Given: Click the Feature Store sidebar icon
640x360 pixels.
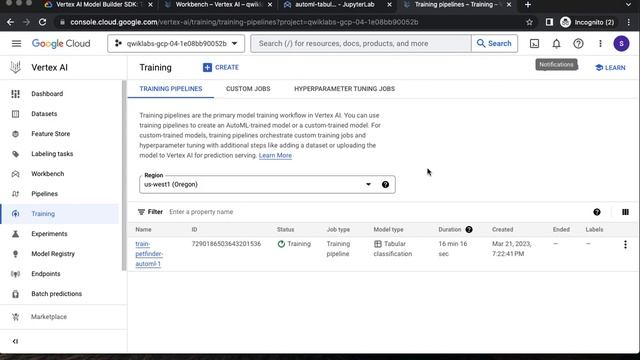Looking at the screenshot, I should pyautogui.click(x=16, y=134).
